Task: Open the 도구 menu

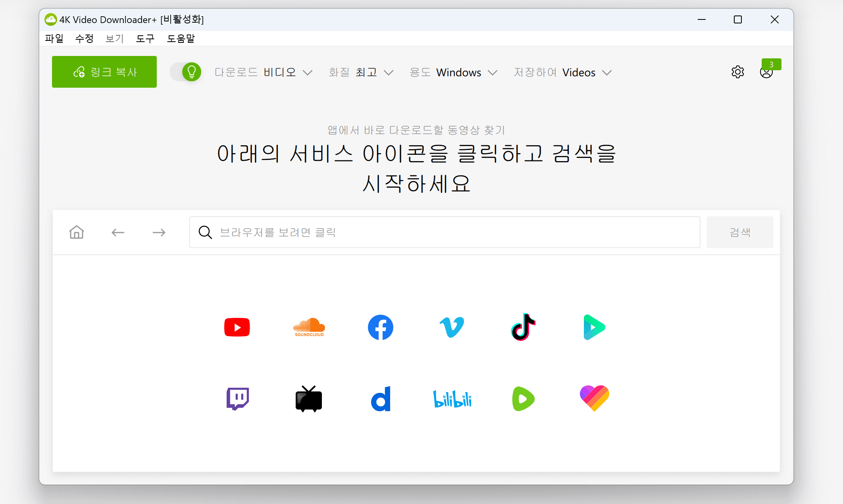Action: point(145,38)
